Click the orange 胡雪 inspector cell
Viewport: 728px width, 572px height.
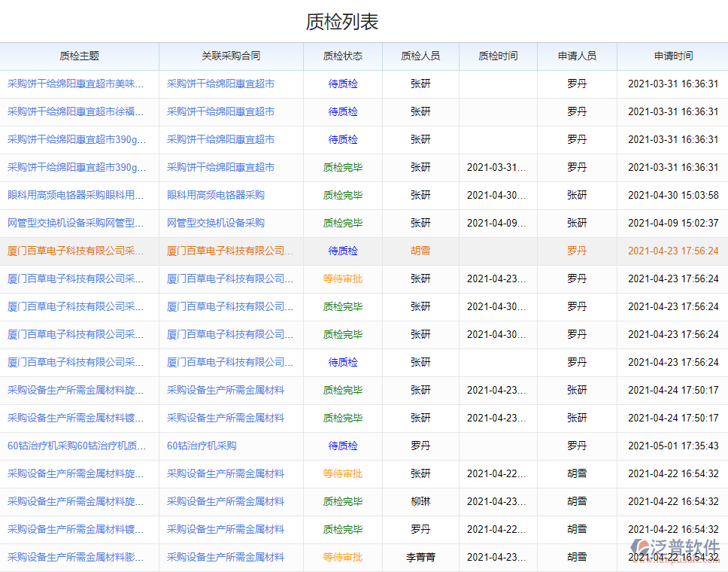pos(420,251)
